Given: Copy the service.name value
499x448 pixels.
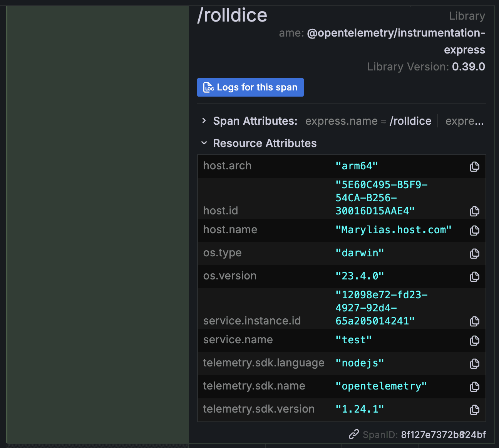Looking at the screenshot, I should (475, 340).
